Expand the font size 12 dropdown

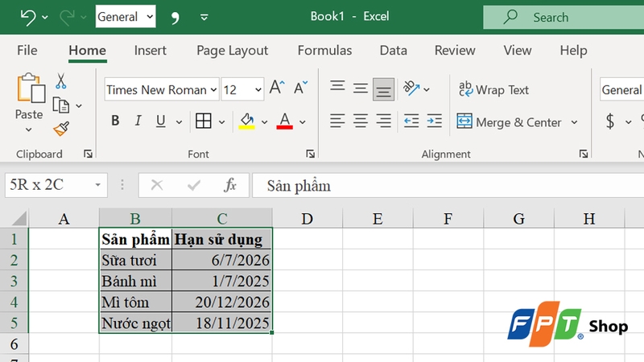258,90
